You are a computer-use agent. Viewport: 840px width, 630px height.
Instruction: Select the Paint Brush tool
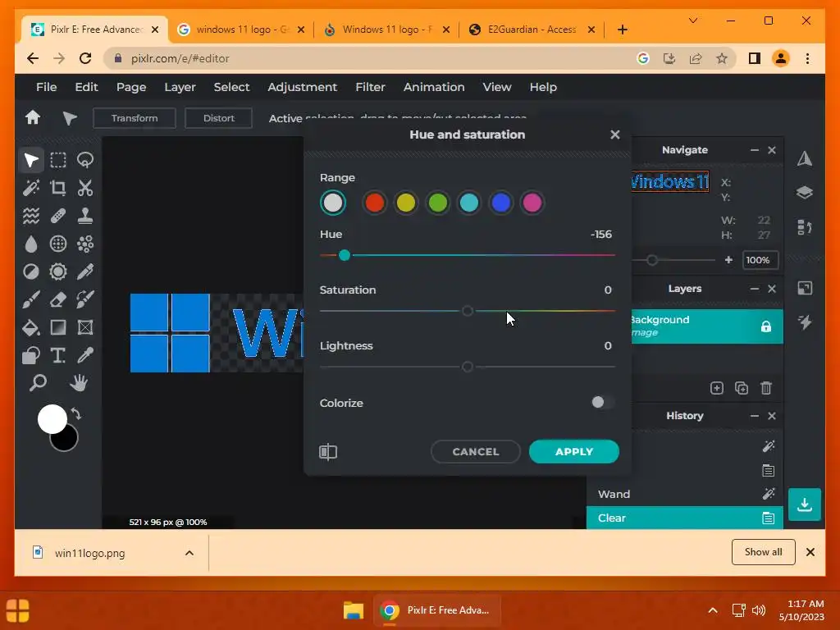point(31,299)
